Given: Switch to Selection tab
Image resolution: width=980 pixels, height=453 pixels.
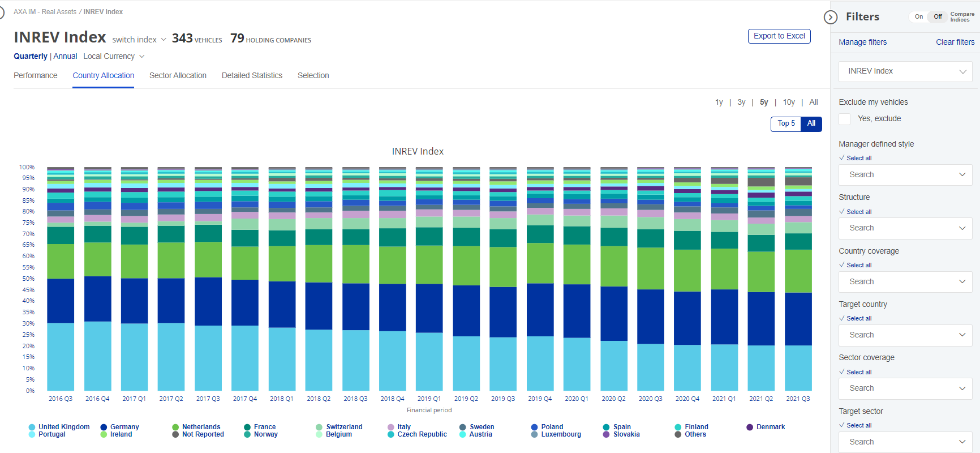Looking at the screenshot, I should 313,76.
